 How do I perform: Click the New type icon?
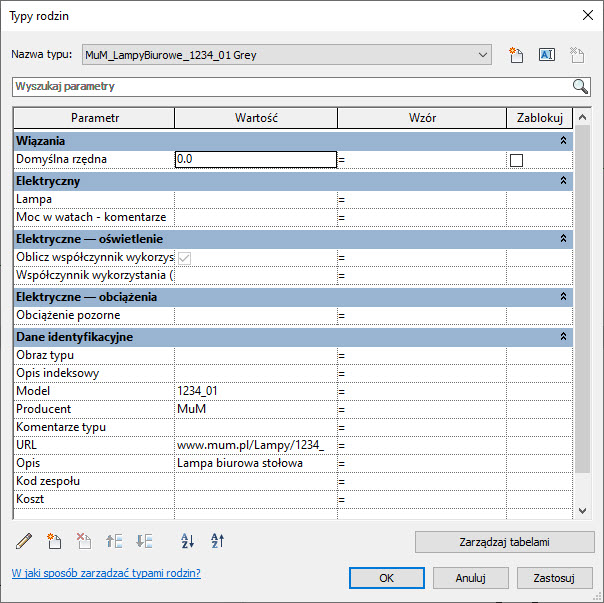coord(516,55)
